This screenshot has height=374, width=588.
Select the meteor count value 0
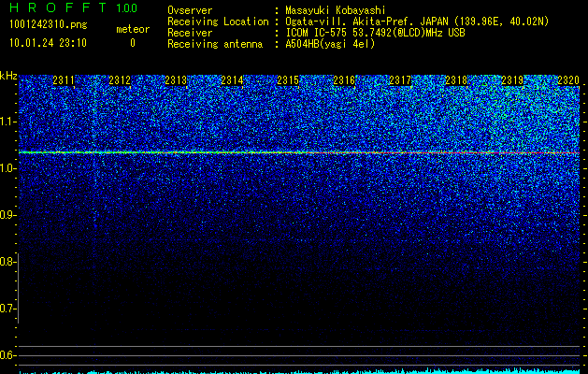(133, 44)
